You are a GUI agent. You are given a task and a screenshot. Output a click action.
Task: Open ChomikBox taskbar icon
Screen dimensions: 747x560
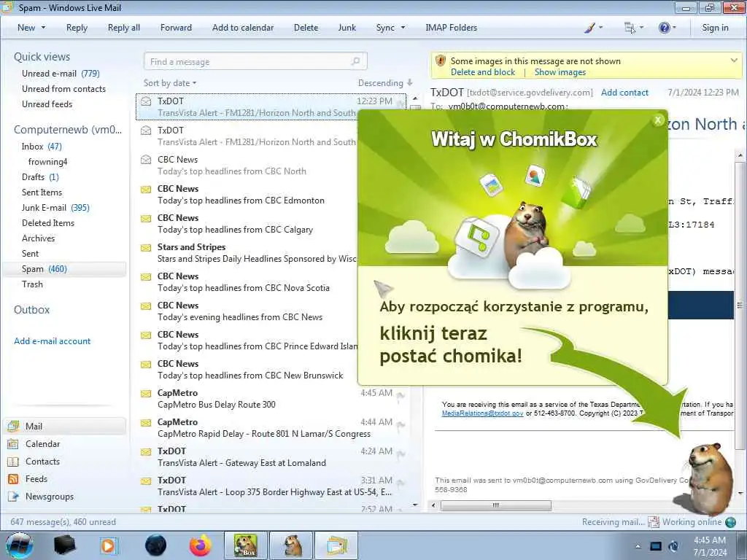click(x=245, y=545)
